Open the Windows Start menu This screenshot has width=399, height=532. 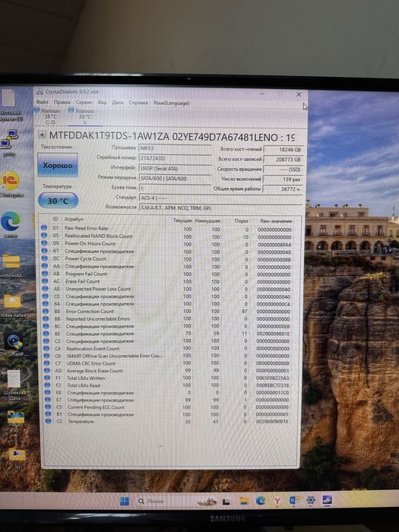click(125, 501)
